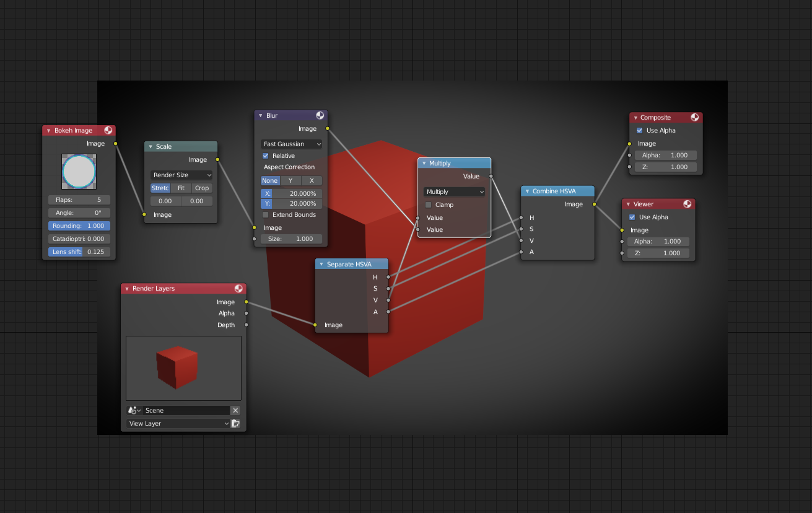Toggle Use Alpha in Composite node
Image resolution: width=812 pixels, height=513 pixels.
tap(640, 130)
